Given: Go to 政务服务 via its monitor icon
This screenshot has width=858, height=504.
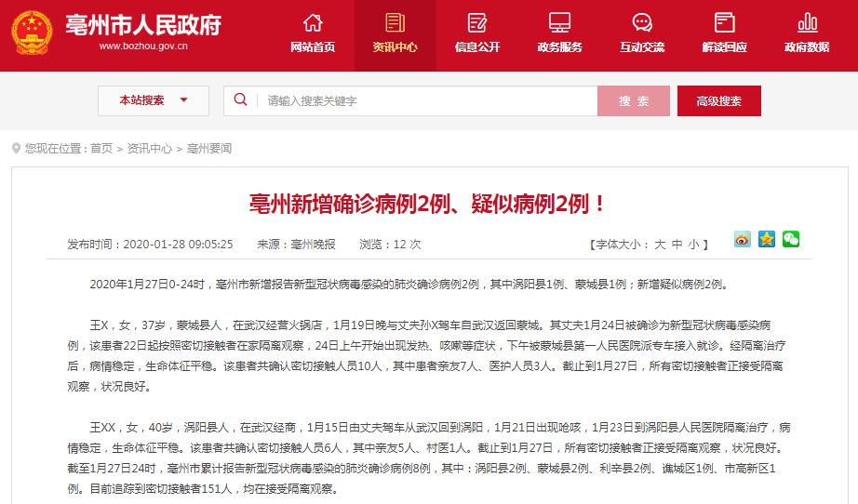Looking at the screenshot, I should [x=559, y=23].
